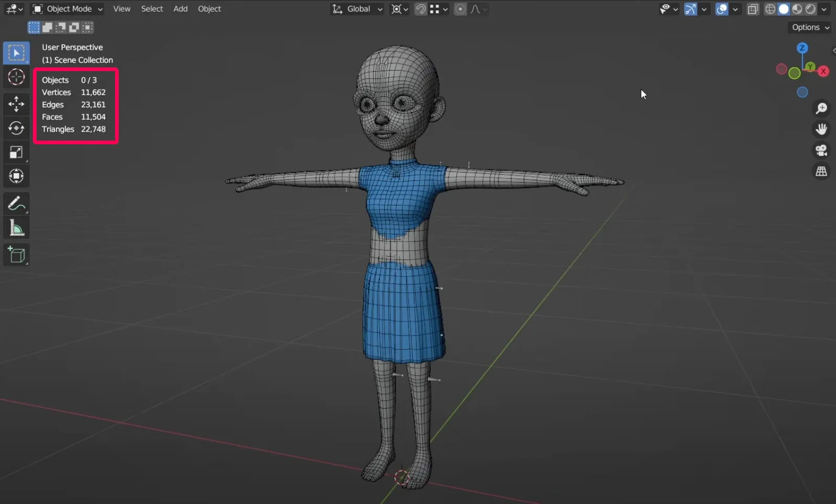Expand the overlays settings arrow

[x=735, y=9]
